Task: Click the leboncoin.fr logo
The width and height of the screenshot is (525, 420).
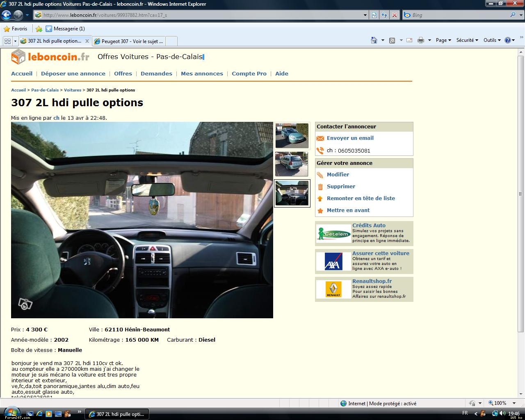Action: pos(50,57)
